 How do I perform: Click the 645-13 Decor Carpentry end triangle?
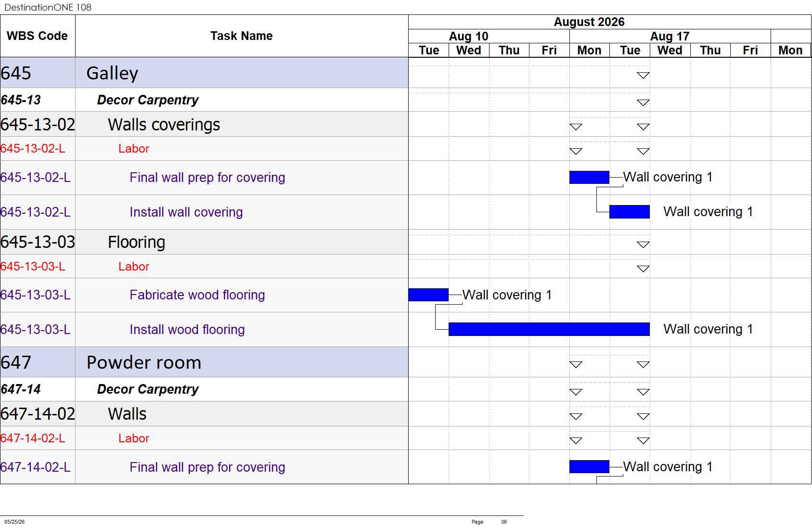(x=643, y=103)
